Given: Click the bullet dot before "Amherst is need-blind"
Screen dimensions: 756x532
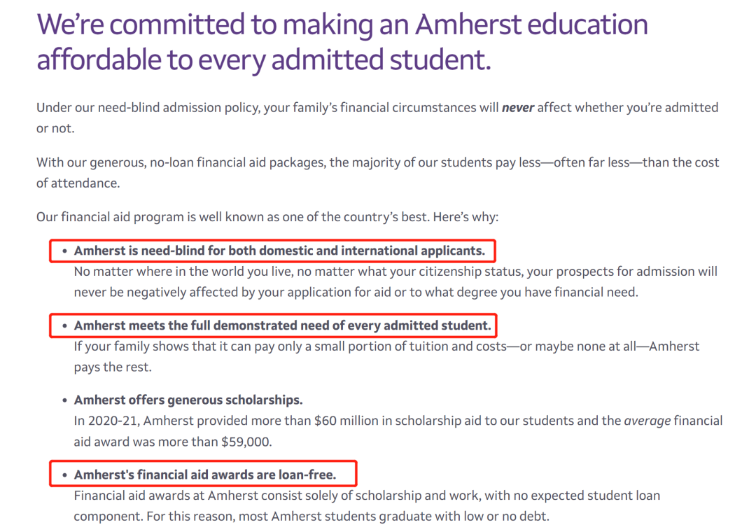Looking at the screenshot, I should click(x=64, y=251).
